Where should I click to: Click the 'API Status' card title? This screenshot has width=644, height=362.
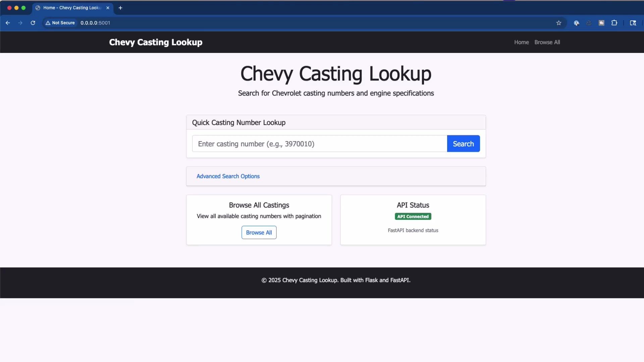413,205
